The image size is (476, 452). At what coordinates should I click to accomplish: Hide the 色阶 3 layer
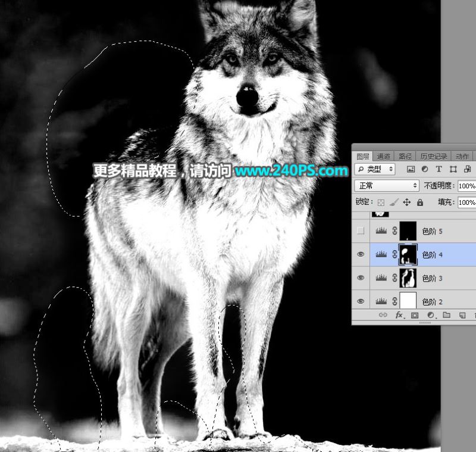coord(361,278)
